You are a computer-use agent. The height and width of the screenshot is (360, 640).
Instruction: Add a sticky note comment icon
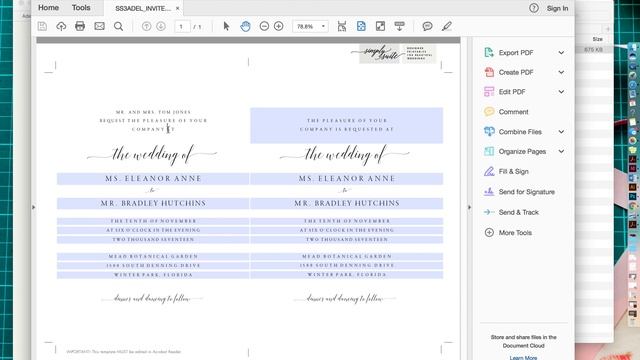427,27
